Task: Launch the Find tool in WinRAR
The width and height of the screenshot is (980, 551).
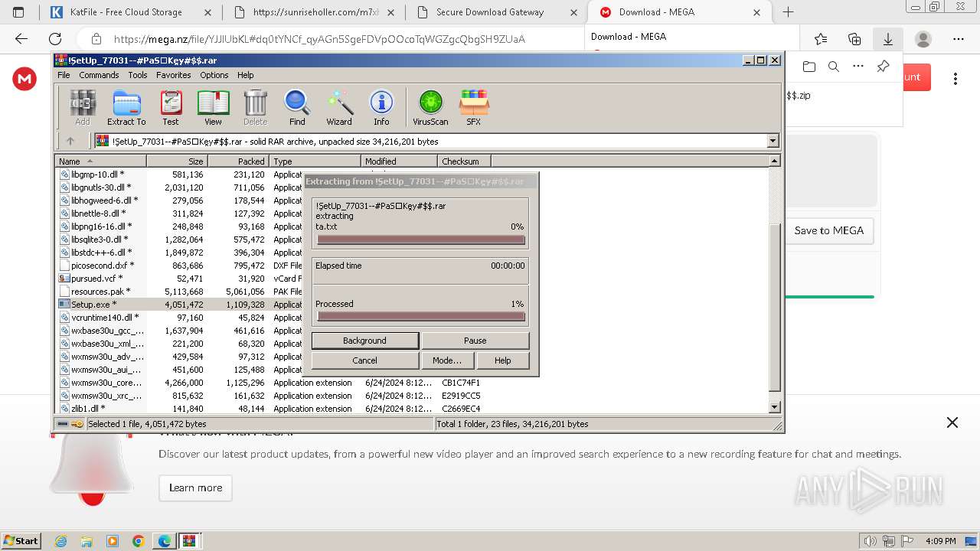Action: tap(297, 107)
